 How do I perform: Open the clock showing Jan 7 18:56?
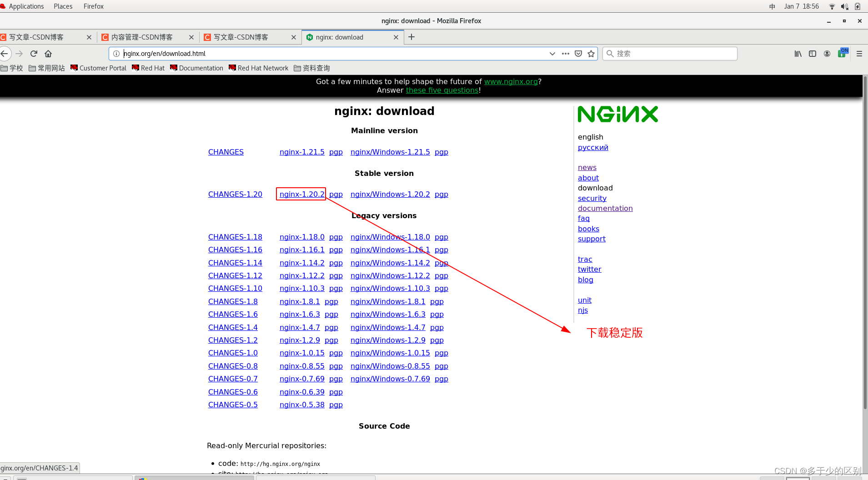[802, 6]
